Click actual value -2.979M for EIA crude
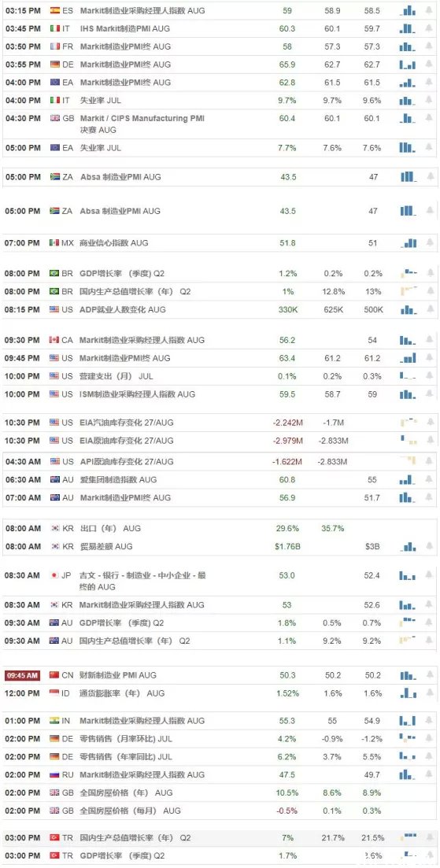Screen dimensions: 440x868 point(287,441)
